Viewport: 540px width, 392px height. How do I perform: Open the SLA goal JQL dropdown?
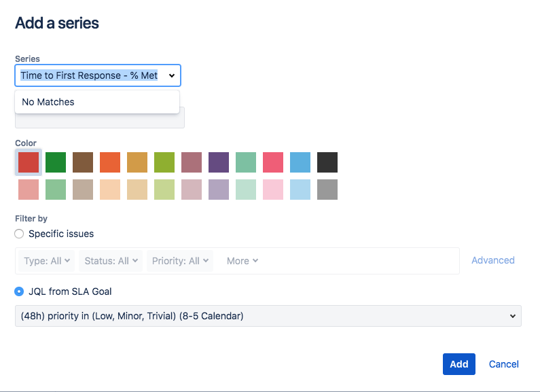[268, 316]
